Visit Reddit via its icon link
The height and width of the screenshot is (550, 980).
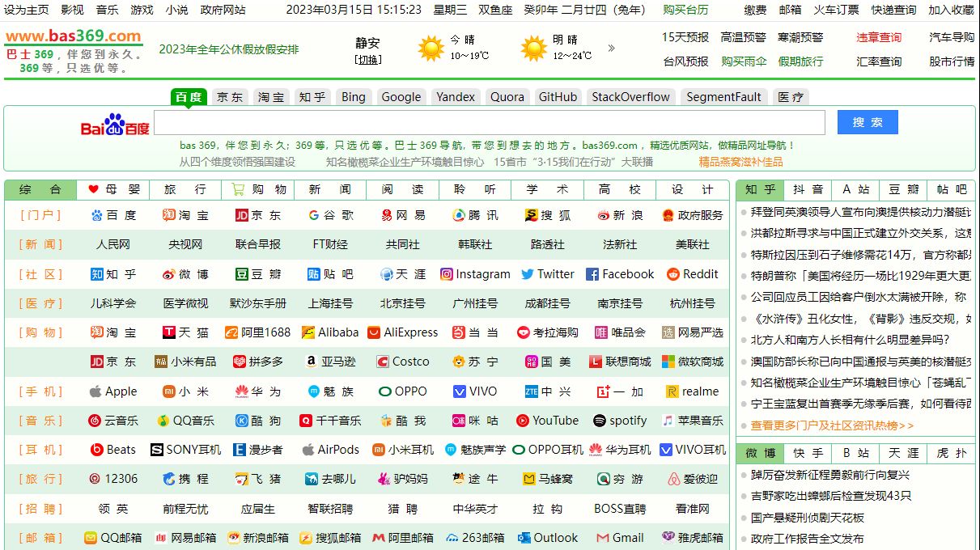pyautogui.click(x=693, y=274)
